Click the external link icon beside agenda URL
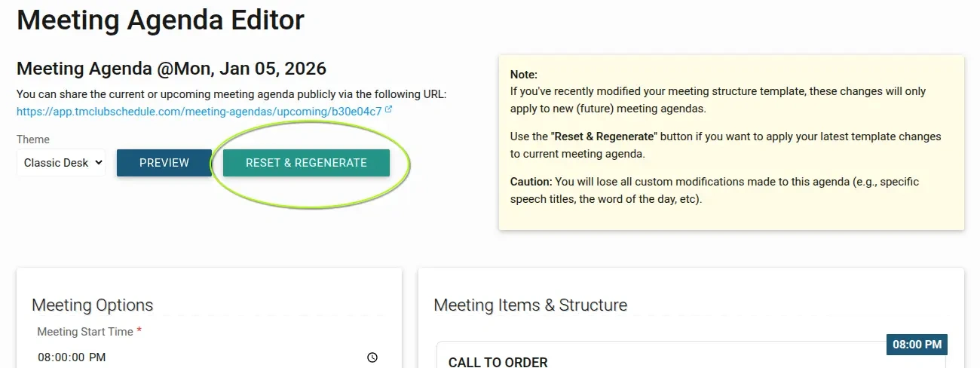The height and width of the screenshot is (368, 980). coord(388,110)
